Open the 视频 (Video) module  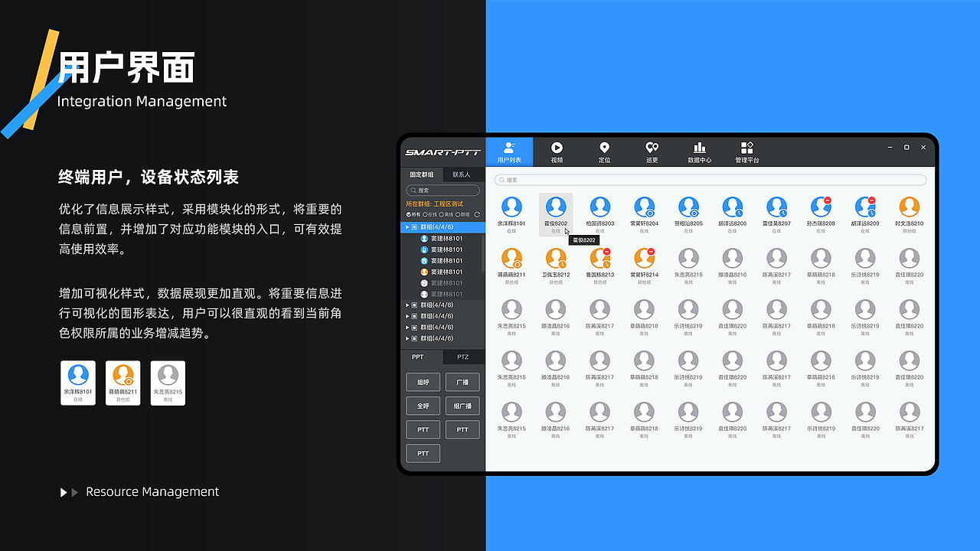pos(557,151)
